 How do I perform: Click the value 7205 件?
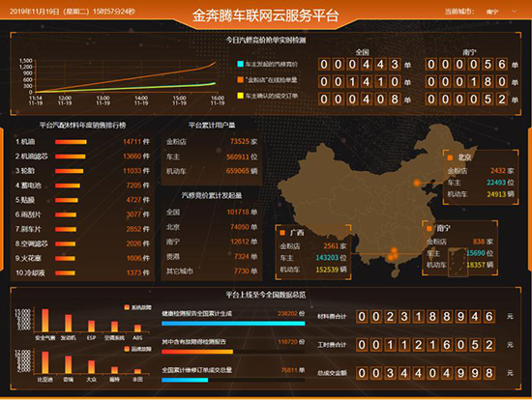137,186
